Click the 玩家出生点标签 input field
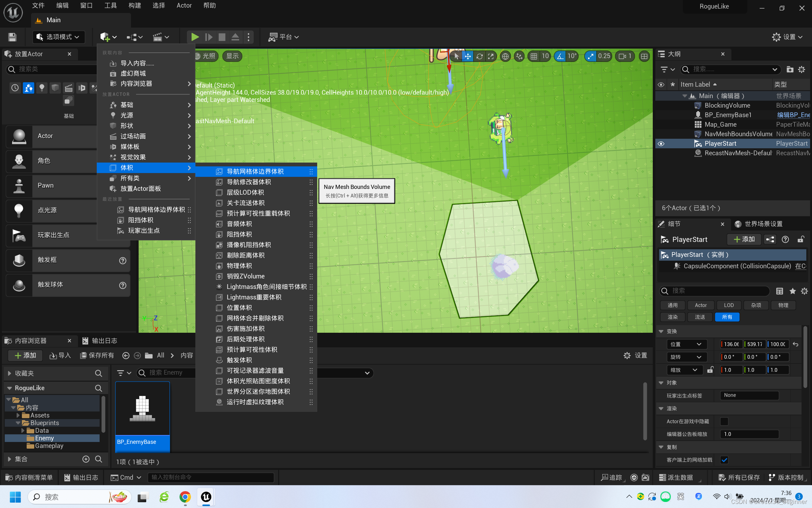812x508 pixels. pyautogui.click(x=749, y=396)
